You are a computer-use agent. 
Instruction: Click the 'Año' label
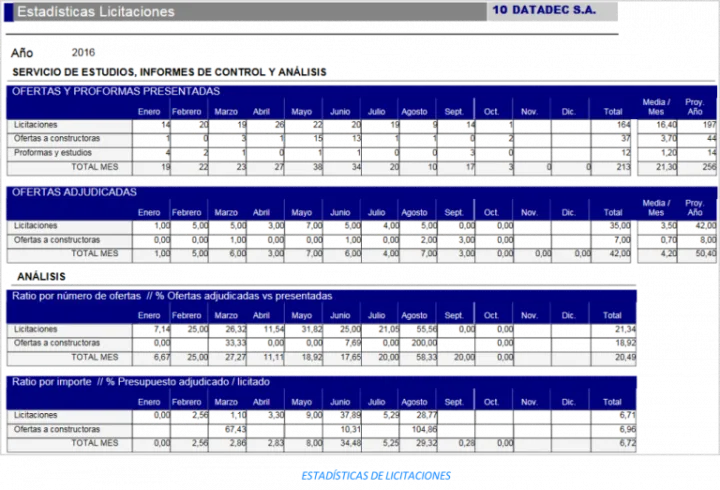[x=22, y=53]
